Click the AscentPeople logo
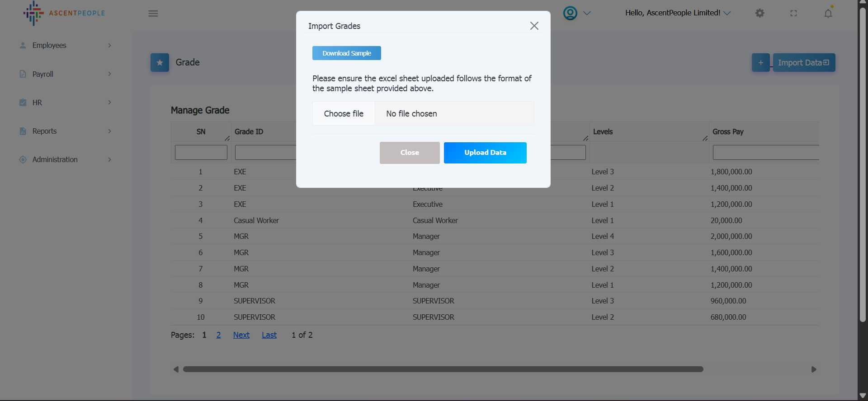The width and height of the screenshot is (868, 401). point(64,13)
